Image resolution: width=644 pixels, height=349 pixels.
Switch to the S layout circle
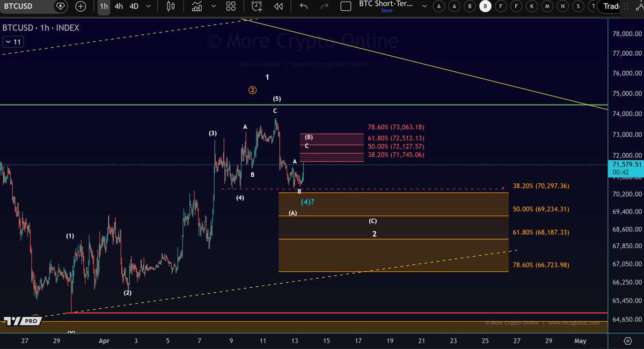(x=578, y=6)
